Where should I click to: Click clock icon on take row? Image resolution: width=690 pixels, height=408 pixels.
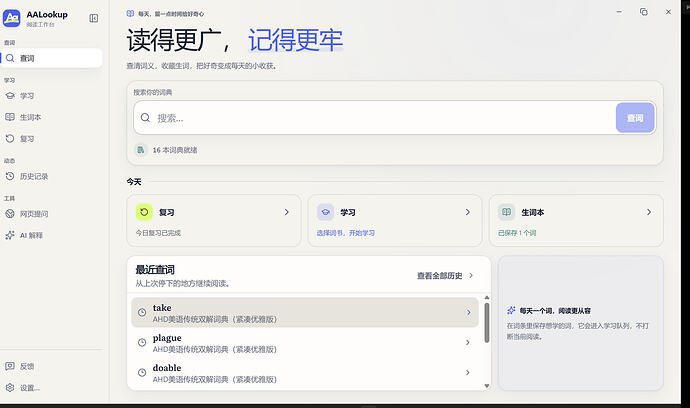point(142,312)
